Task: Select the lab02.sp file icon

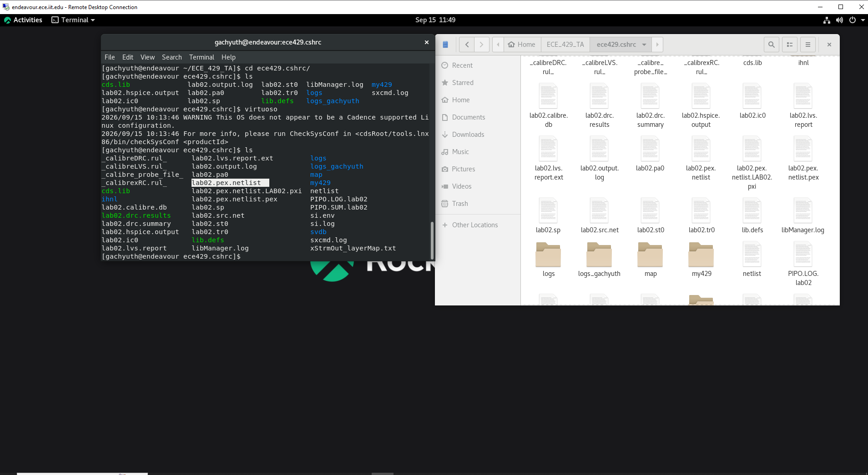Action: point(548,210)
